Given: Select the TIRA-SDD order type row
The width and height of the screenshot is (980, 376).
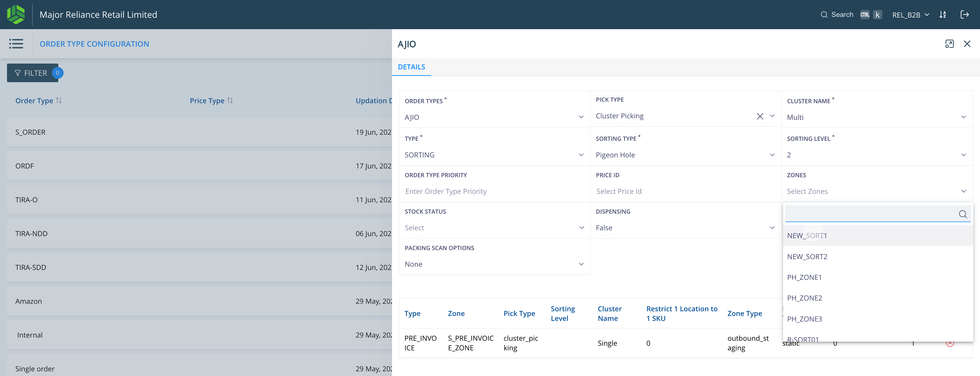Looking at the screenshot, I should point(200,268).
